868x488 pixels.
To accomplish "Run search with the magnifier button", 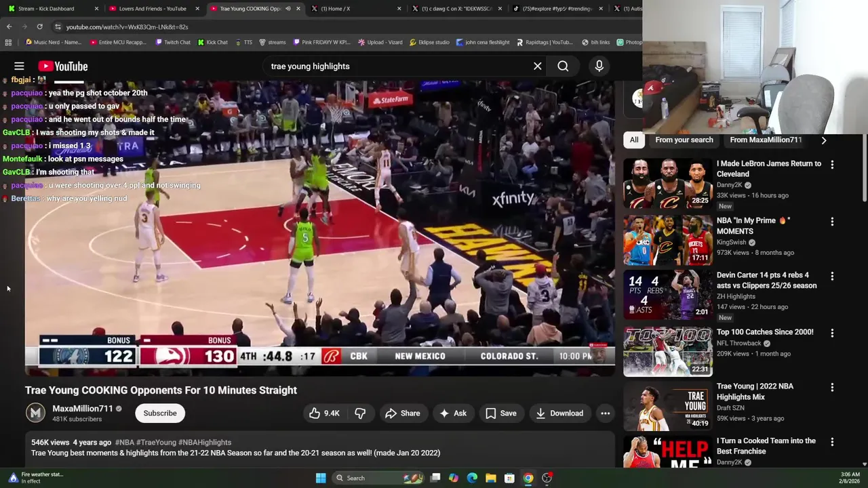I will click(x=563, y=66).
